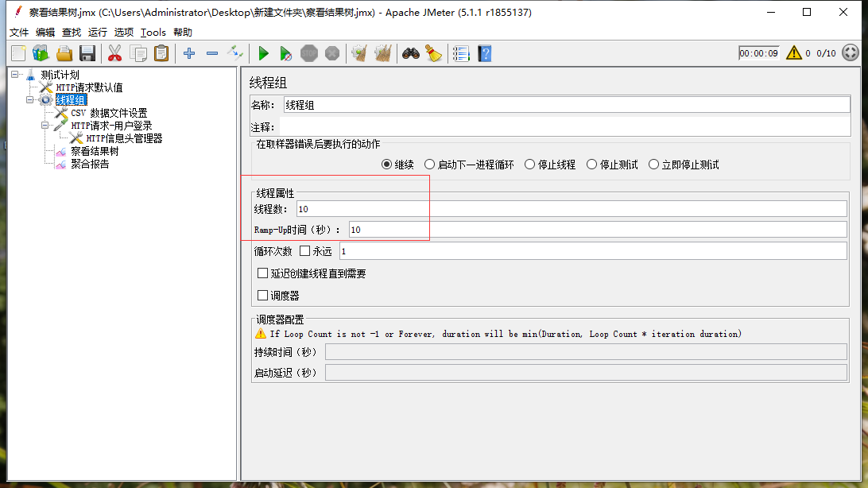868x488 pixels.
Task: Open the 选项 menu
Action: point(123,32)
